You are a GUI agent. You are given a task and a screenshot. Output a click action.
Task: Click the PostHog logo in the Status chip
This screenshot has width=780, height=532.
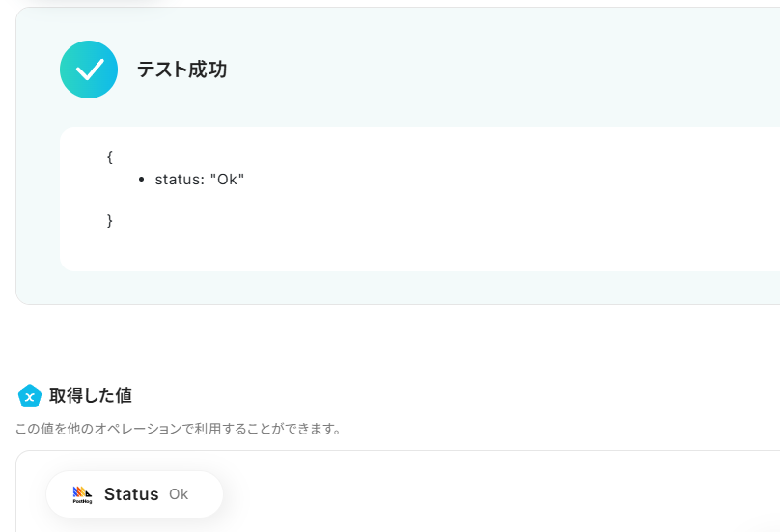82,494
